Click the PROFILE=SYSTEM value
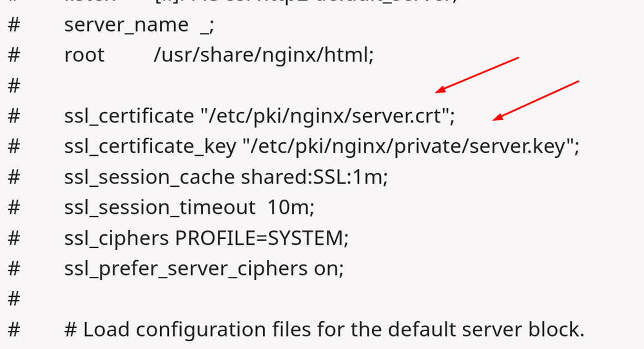 [x=262, y=238]
